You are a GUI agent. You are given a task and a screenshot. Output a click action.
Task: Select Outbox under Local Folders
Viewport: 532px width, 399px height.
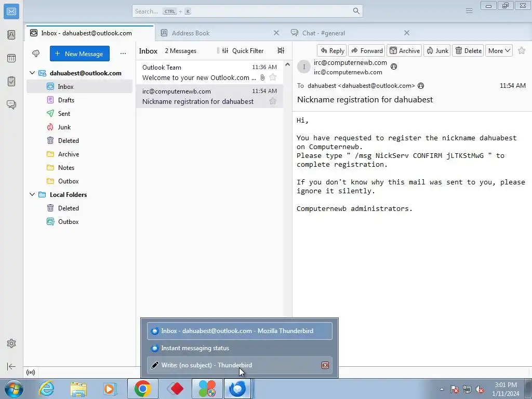[79, 221]
